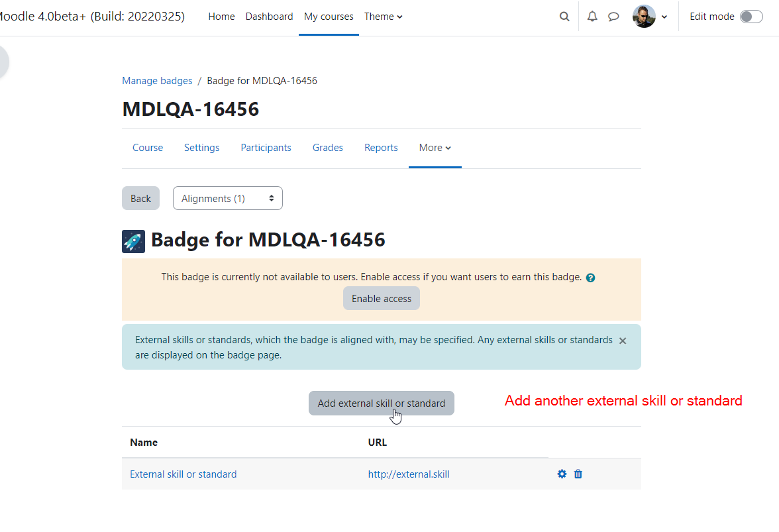Image resolution: width=779 pixels, height=532 pixels.
Task: Click the help icon beside badge notice
Action: [590, 278]
